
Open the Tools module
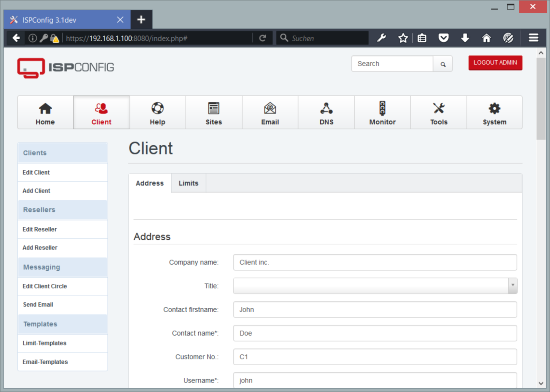click(438, 113)
